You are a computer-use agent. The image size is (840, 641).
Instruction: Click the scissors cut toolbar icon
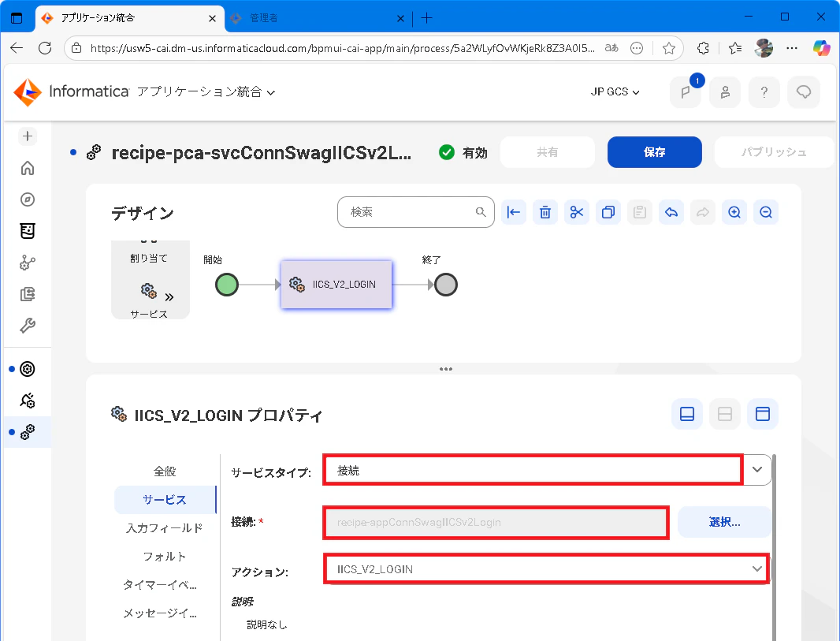click(x=577, y=212)
